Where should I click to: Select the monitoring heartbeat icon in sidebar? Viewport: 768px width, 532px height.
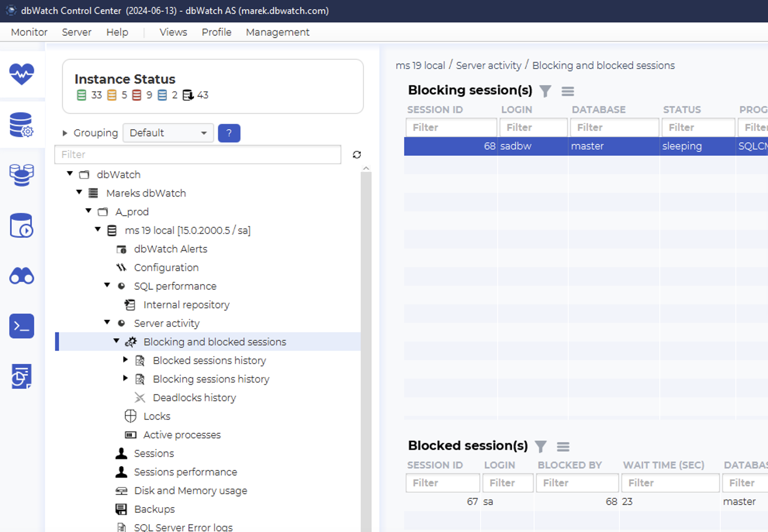pos(21,74)
